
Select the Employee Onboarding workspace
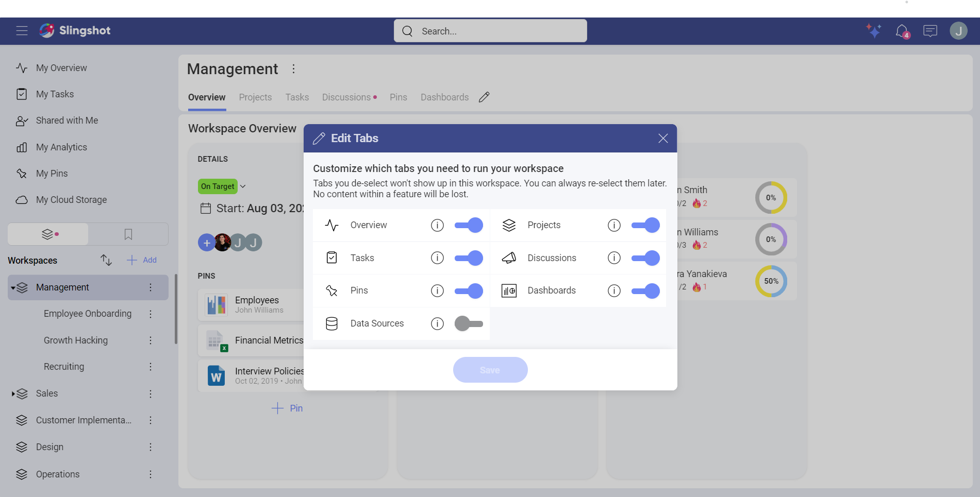[88, 314]
